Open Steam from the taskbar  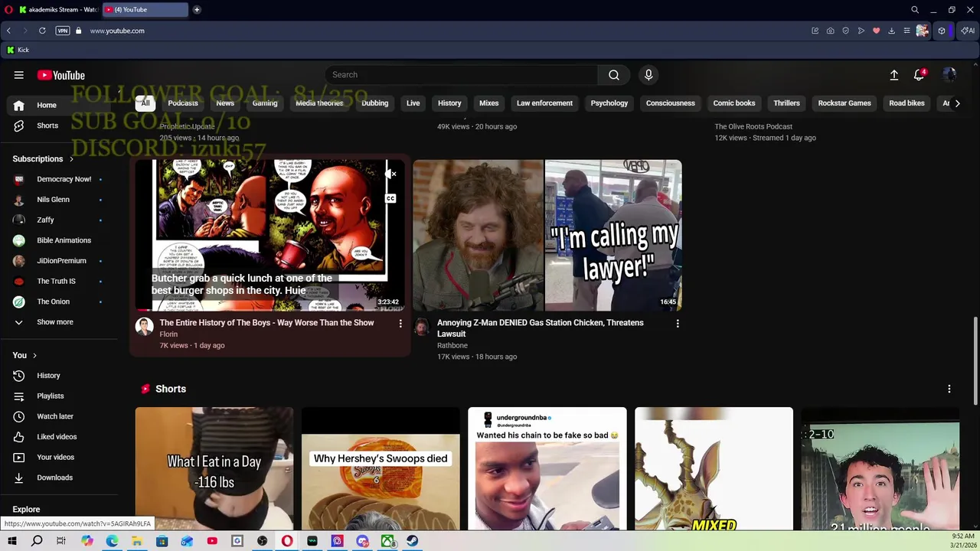pos(412,541)
